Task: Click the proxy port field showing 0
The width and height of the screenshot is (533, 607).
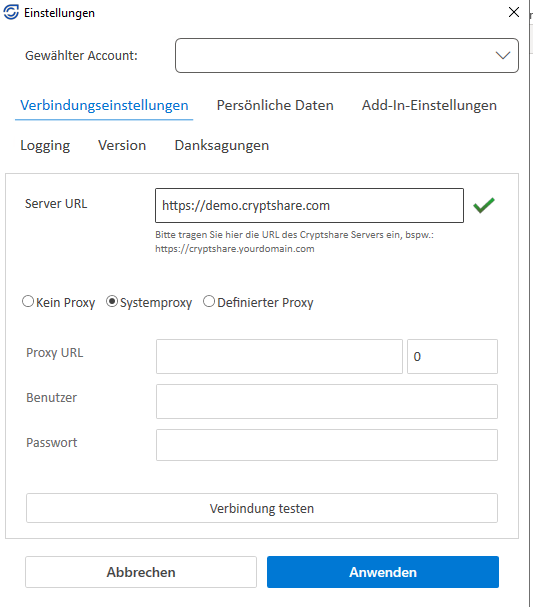Action: click(x=452, y=357)
